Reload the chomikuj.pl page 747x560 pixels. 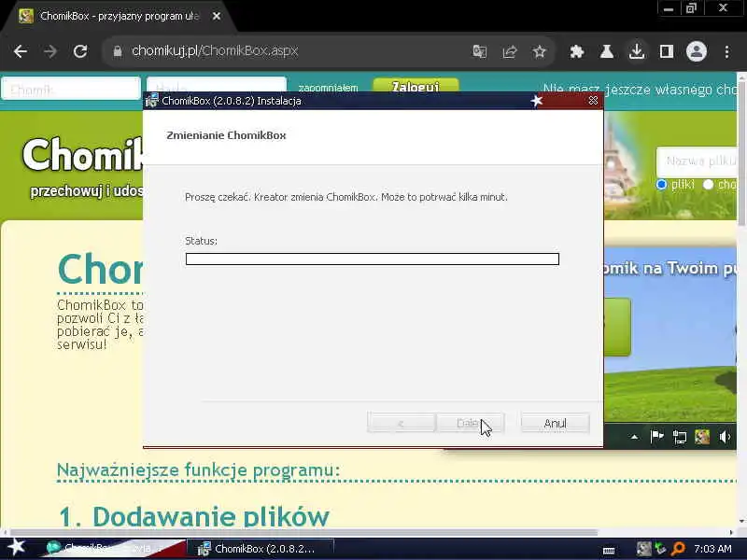click(80, 51)
